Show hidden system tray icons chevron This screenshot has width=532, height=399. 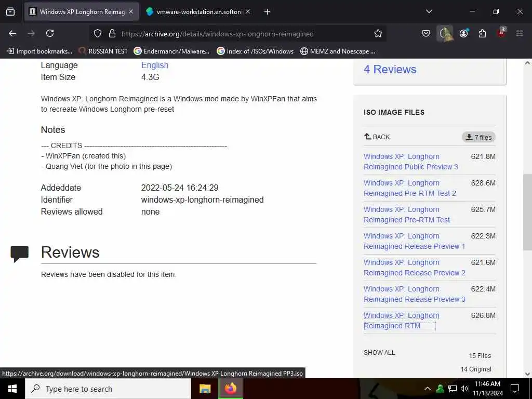428,389
